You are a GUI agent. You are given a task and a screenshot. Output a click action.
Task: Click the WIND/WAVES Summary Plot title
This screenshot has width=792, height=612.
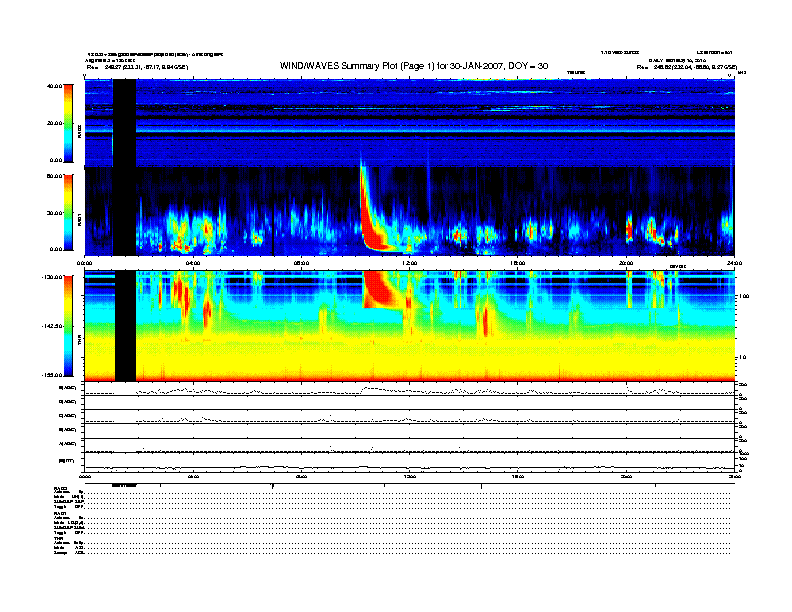pyautogui.click(x=414, y=66)
